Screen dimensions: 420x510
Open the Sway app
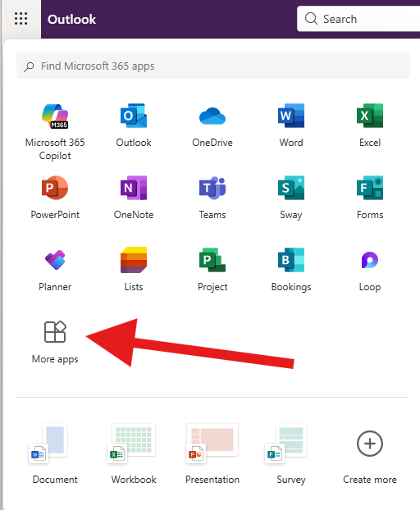pos(291,198)
